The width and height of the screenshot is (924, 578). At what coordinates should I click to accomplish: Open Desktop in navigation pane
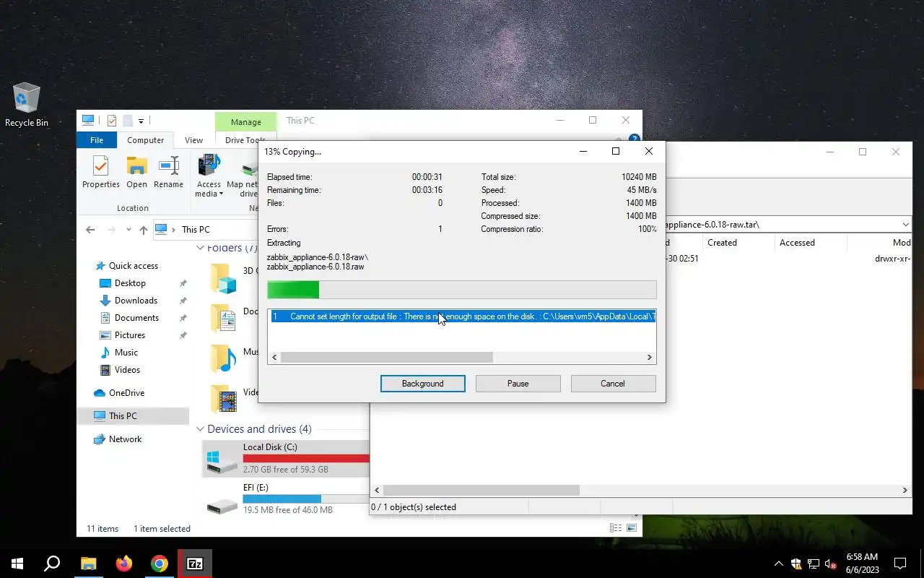[x=130, y=283]
